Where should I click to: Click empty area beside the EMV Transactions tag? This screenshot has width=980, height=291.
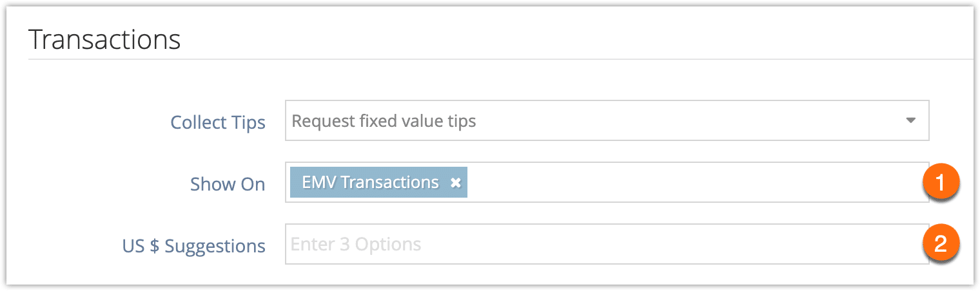coord(693,182)
